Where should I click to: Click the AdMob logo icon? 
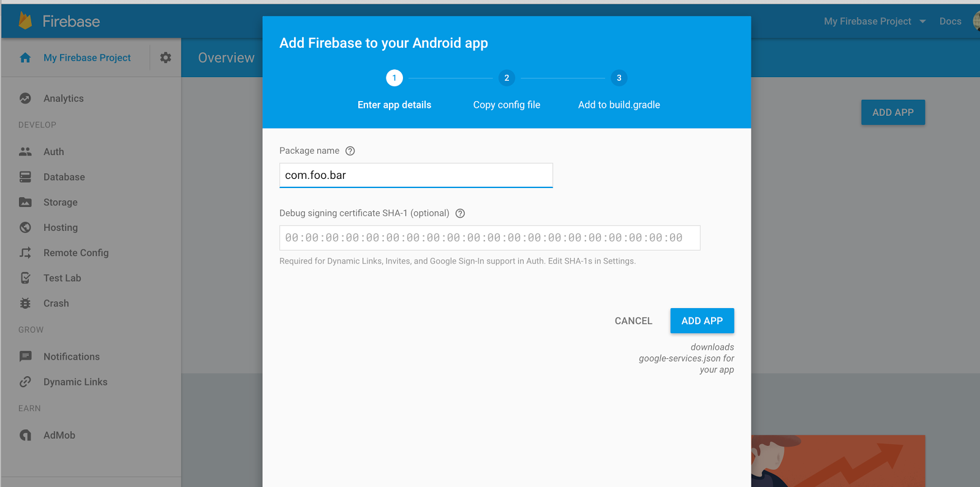click(25, 435)
